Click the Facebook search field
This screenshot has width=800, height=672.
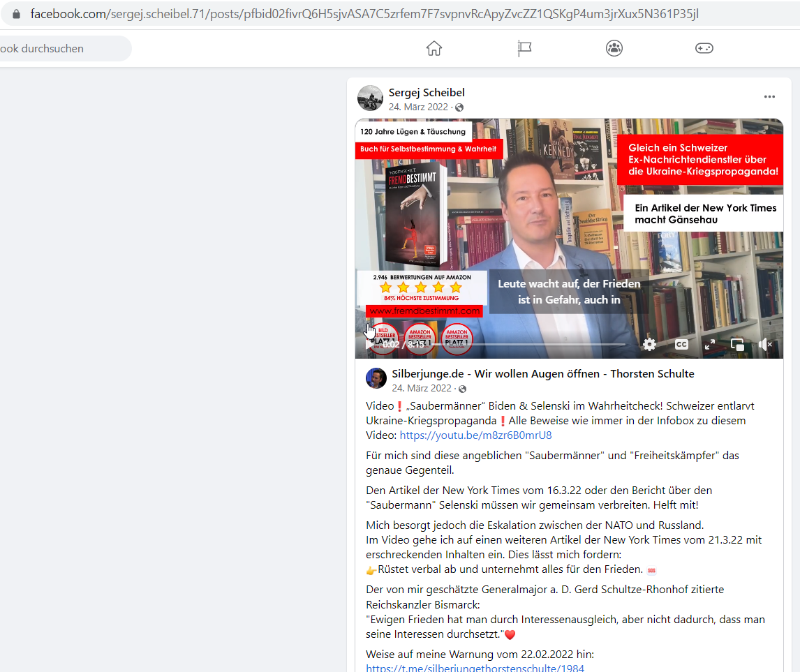point(65,48)
